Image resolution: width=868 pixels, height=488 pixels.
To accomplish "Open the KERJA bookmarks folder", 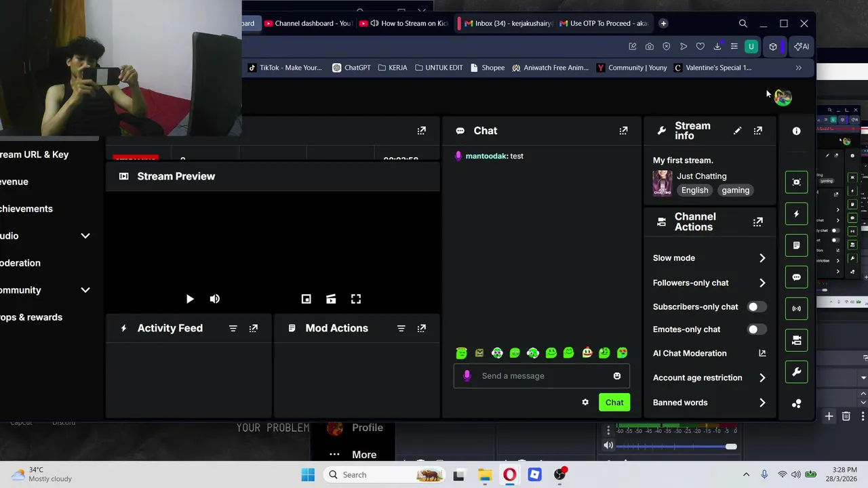I will [x=393, y=68].
